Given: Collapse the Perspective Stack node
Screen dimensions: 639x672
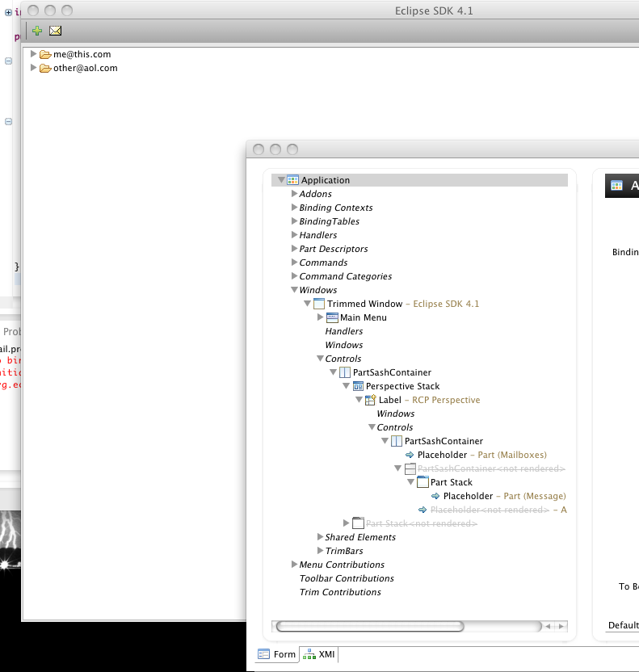Looking at the screenshot, I should coord(346,386).
